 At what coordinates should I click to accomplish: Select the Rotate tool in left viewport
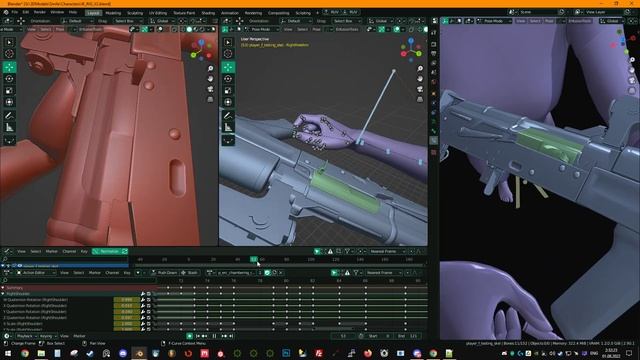pyautogui.click(x=9, y=78)
